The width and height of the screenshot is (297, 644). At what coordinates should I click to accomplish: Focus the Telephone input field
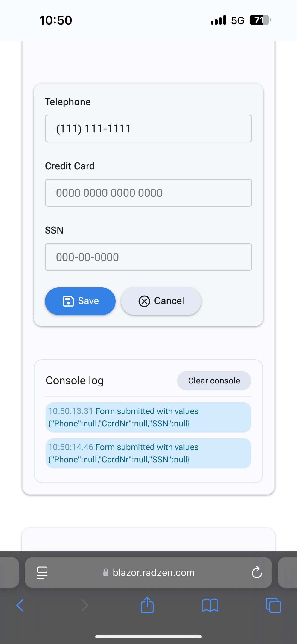pyautogui.click(x=148, y=129)
